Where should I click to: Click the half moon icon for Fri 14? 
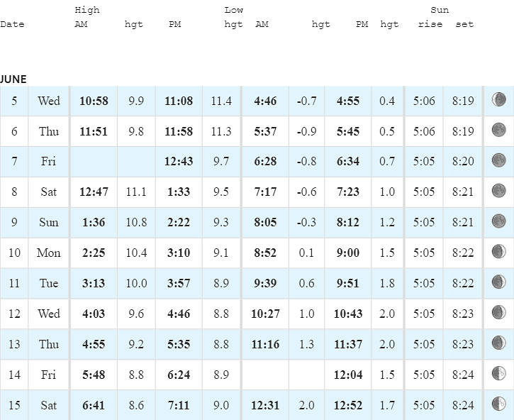coord(498,373)
